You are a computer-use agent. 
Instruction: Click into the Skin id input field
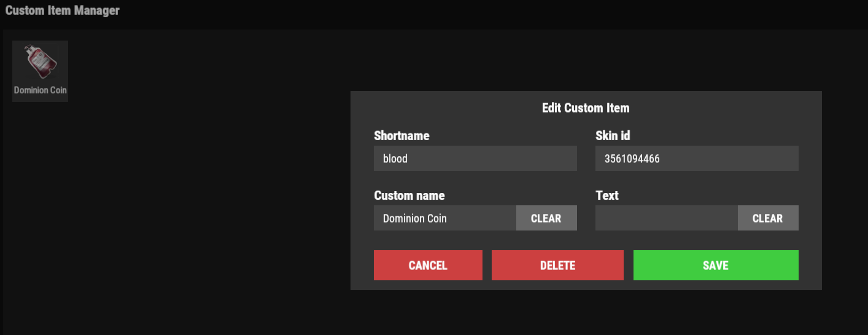[x=696, y=159]
